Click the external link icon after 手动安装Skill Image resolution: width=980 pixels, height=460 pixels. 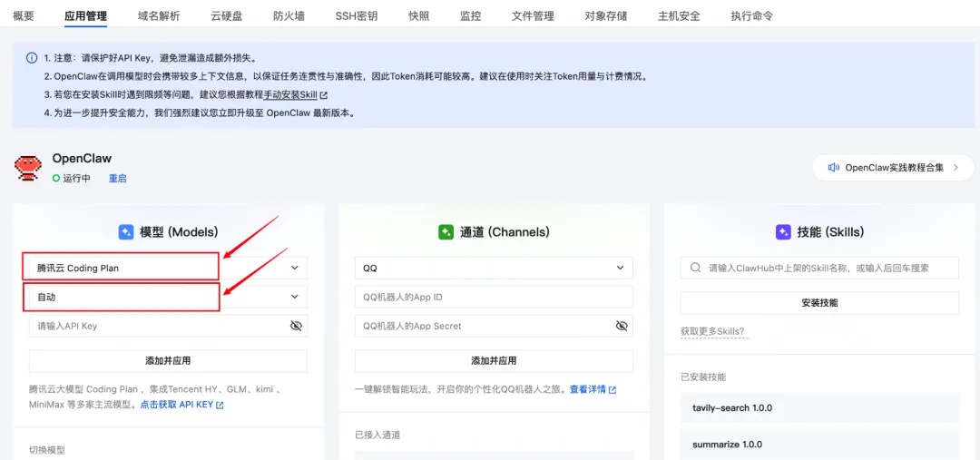coord(323,95)
